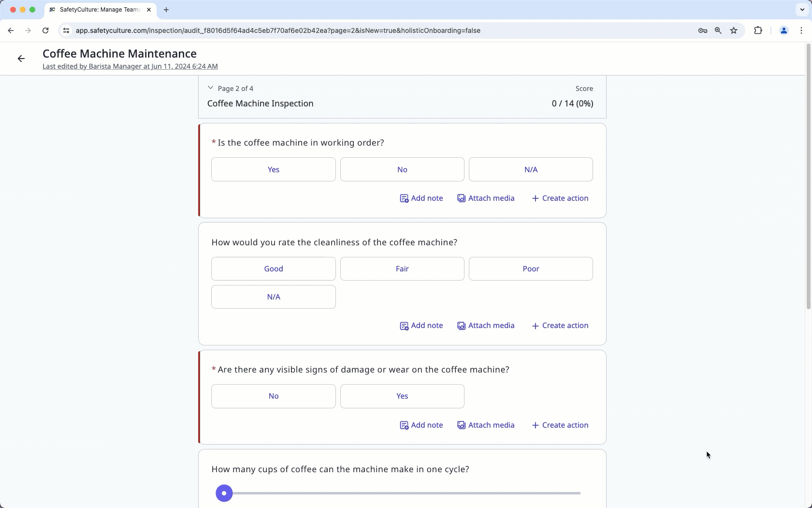Image resolution: width=812 pixels, height=508 pixels.
Task: Click the browser back navigation arrow
Action: (x=11, y=30)
